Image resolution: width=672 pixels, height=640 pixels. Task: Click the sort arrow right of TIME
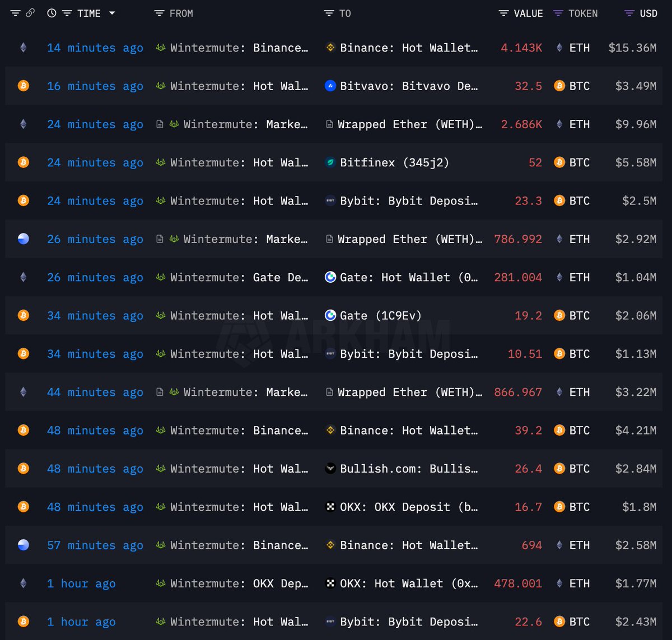[x=112, y=13]
